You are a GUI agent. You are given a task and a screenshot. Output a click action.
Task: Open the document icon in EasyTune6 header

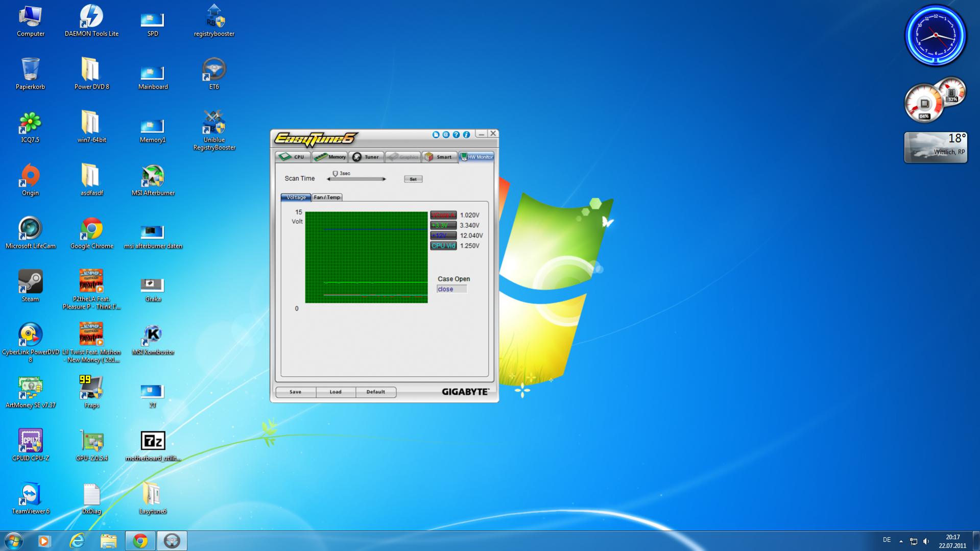point(436,135)
